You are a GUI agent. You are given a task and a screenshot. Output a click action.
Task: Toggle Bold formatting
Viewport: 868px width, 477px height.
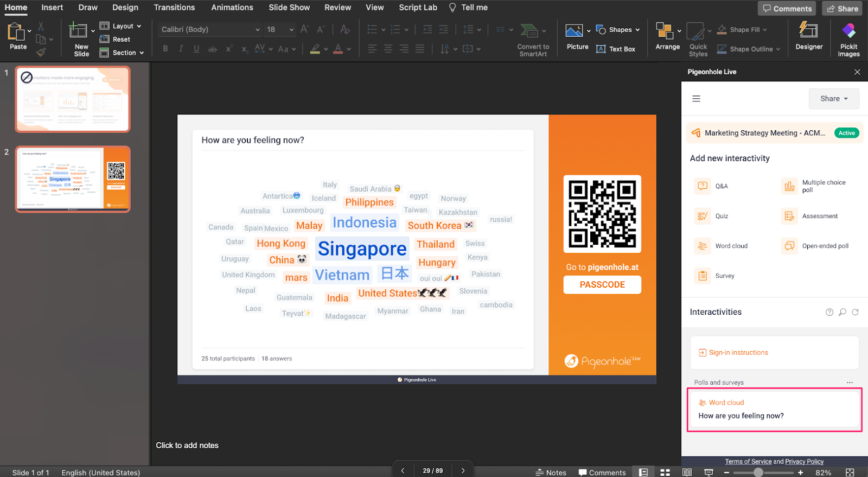coord(165,49)
